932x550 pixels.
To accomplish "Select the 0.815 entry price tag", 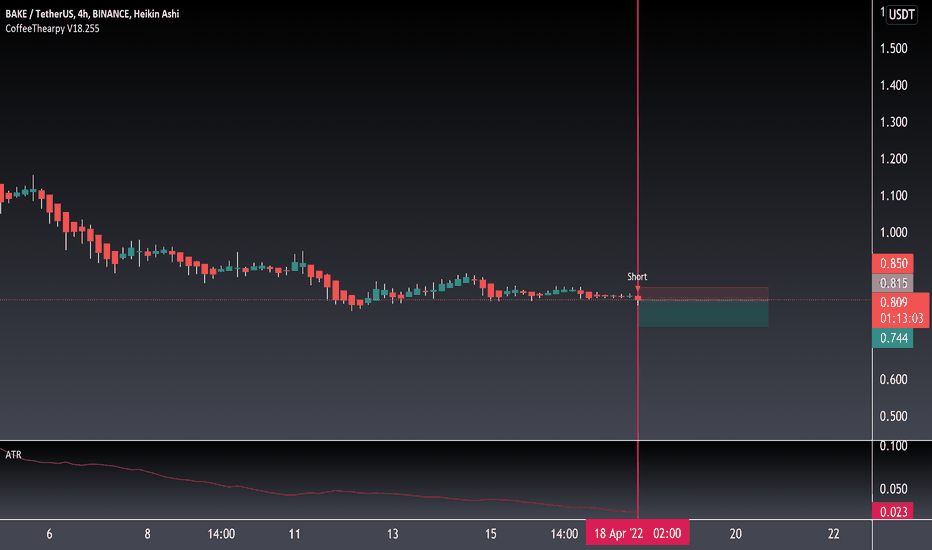I will tap(893, 283).
